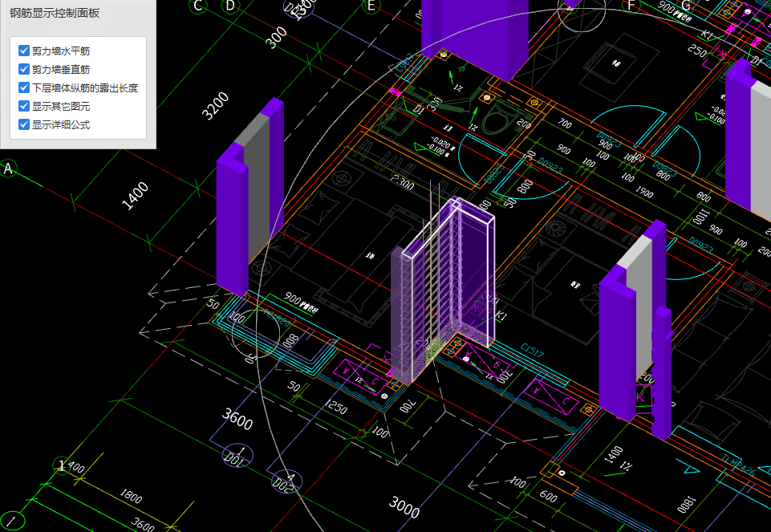Click the C1517 window label

pos(532,350)
